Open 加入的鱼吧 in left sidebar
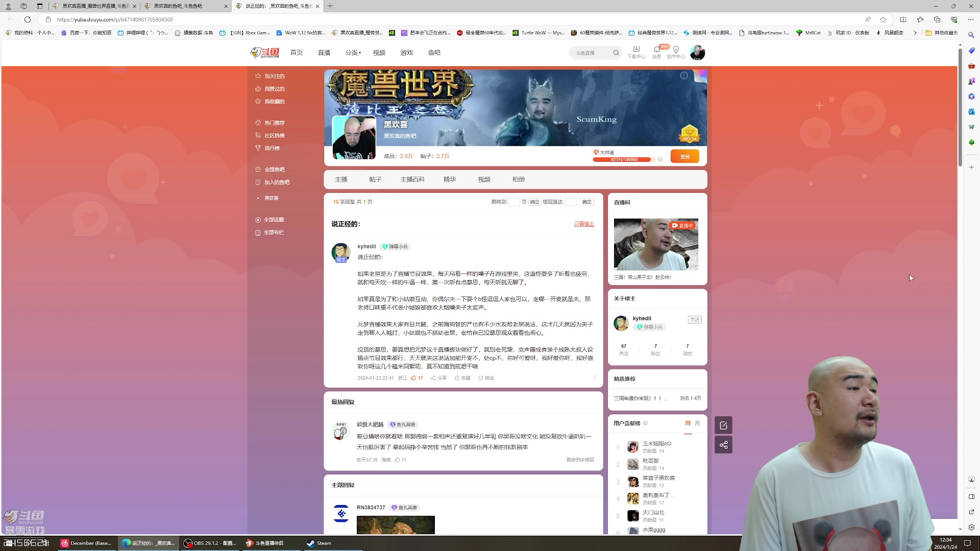Image resolution: width=980 pixels, height=551 pixels. click(273, 182)
